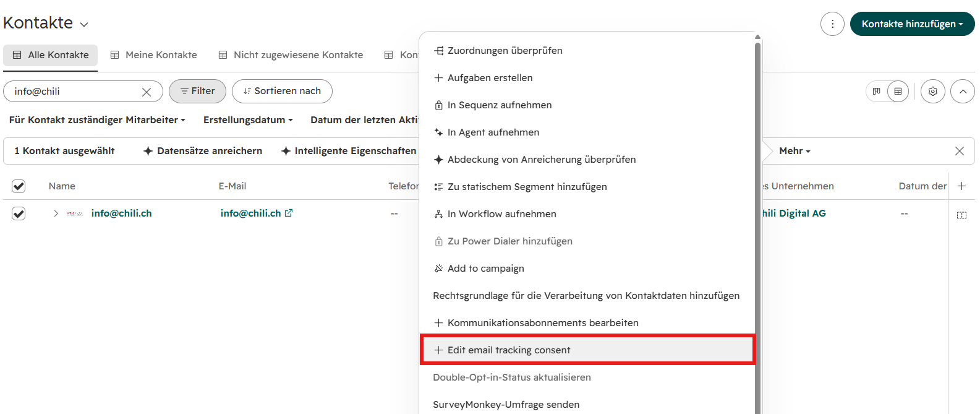This screenshot has width=980, height=414.
Task: Open the info@chili.ch contact name link
Action: (121, 213)
